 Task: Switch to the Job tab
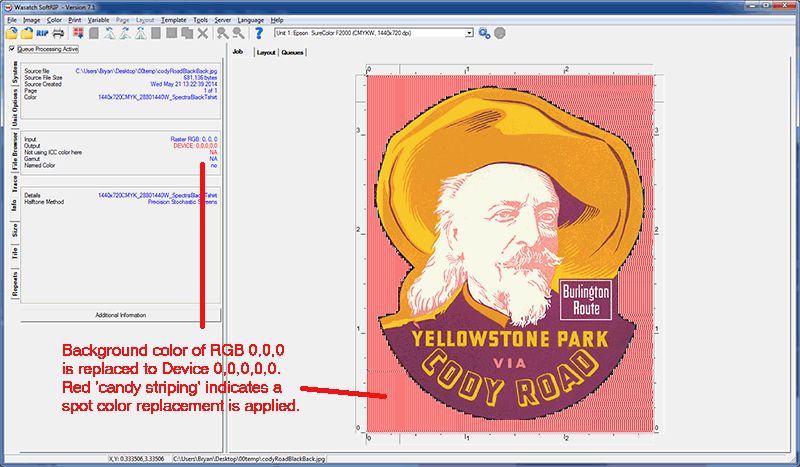click(238, 52)
